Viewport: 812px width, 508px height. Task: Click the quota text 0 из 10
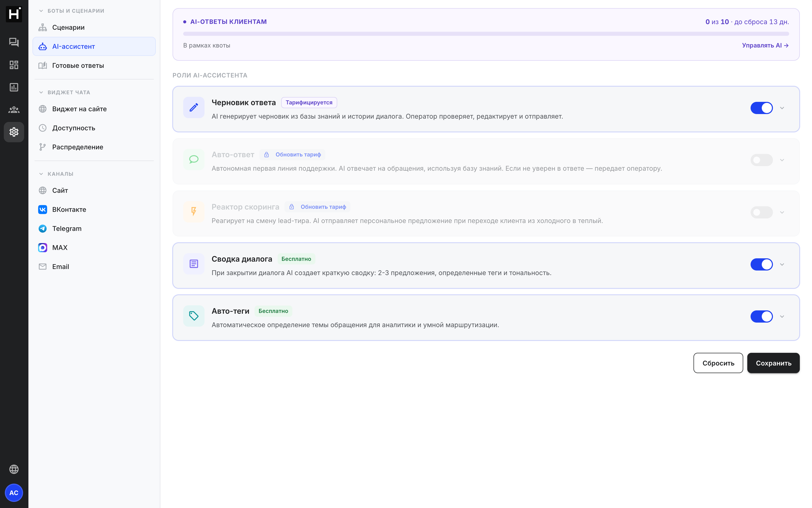tap(717, 22)
